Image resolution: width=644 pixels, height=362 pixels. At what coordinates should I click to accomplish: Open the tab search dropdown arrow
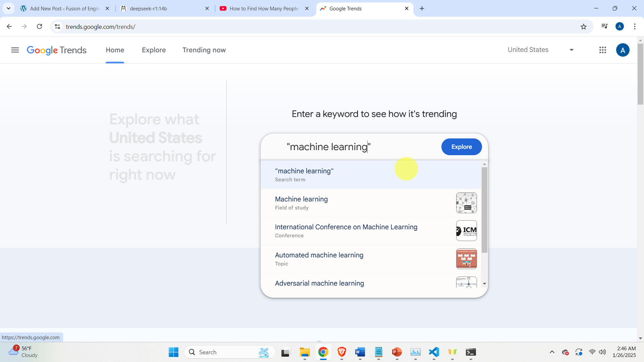click(8, 8)
